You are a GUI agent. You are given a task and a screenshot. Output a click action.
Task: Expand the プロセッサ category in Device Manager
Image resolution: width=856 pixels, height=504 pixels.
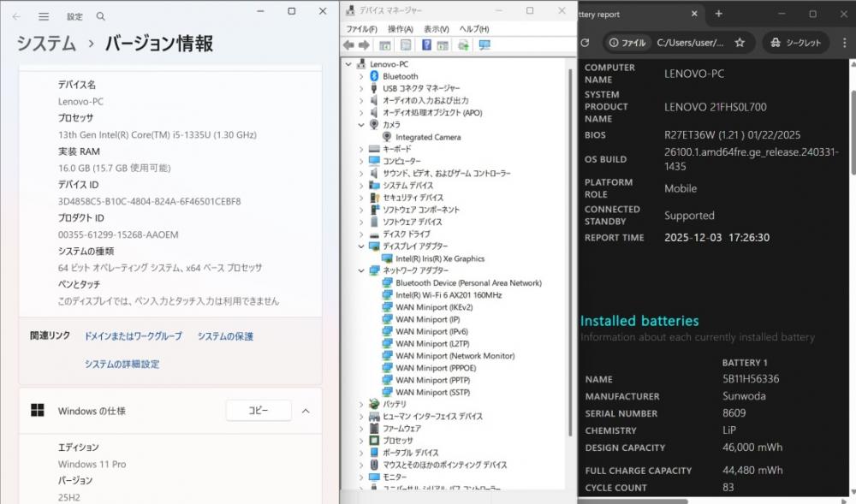click(361, 440)
